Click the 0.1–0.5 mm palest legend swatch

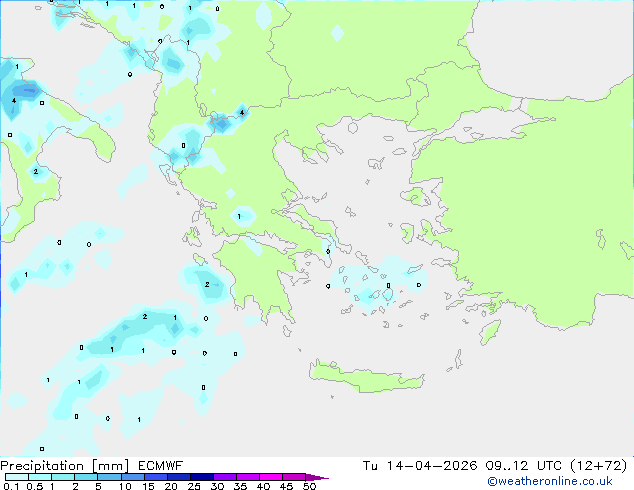point(17,477)
